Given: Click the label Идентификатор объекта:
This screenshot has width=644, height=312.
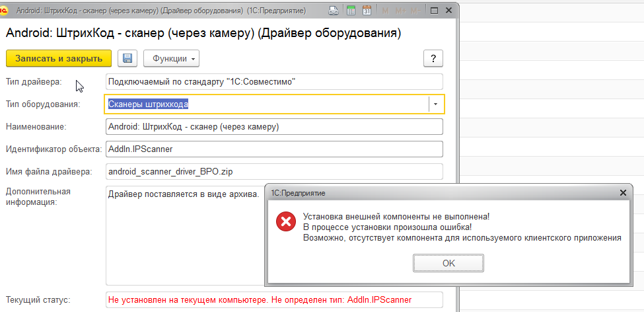Looking at the screenshot, I should point(54,149).
